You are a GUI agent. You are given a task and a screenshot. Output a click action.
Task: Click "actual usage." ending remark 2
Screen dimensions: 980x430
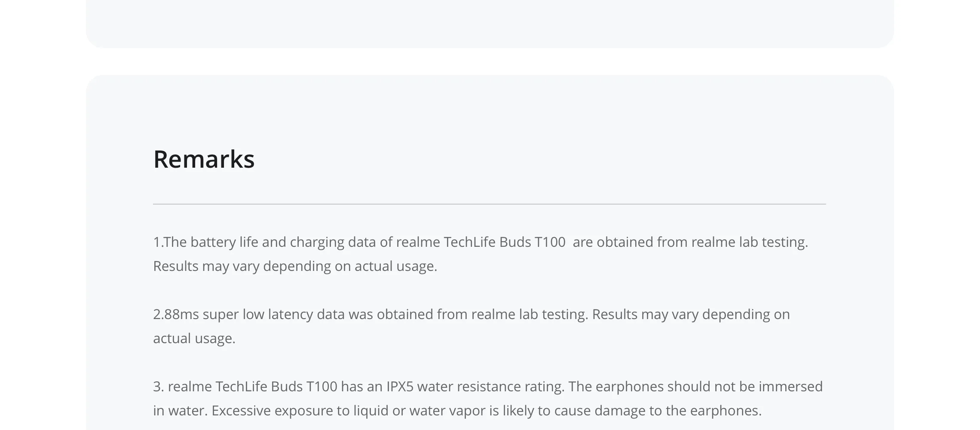194,338
